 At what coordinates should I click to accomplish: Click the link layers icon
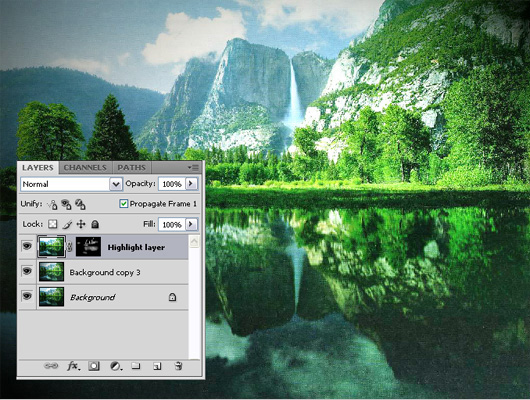click(x=51, y=366)
